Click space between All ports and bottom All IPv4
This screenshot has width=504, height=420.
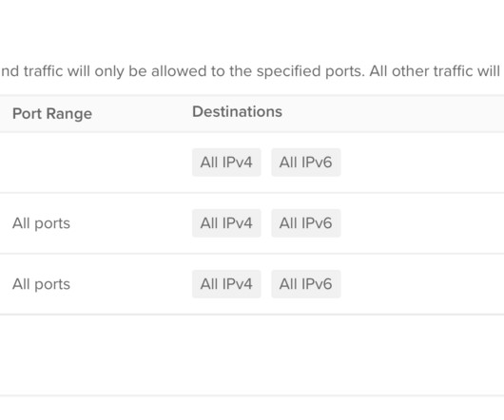coord(131,284)
